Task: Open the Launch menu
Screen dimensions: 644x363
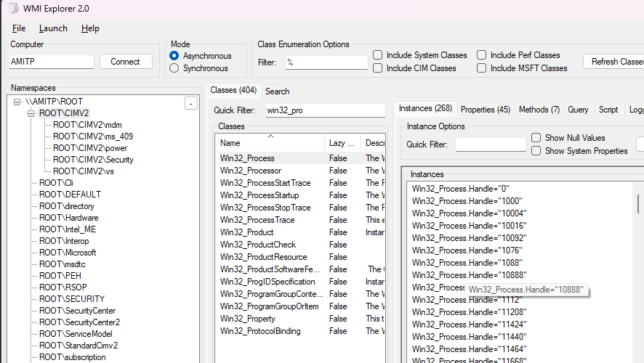Action: [53, 28]
